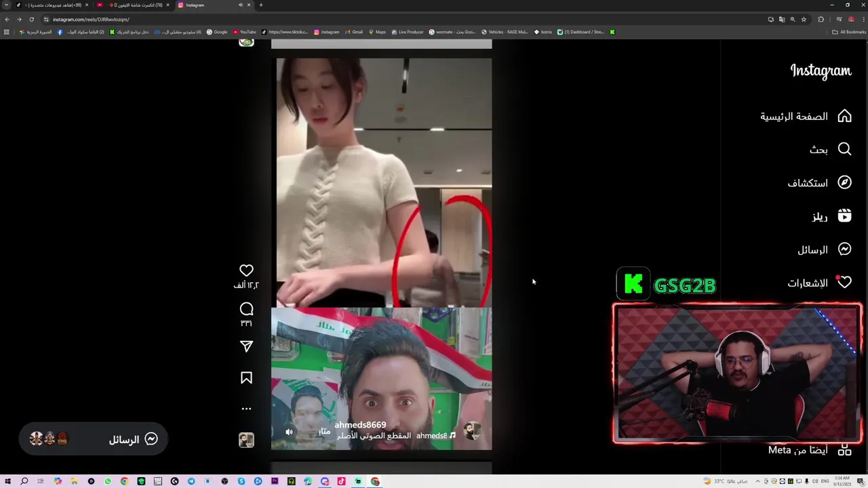Image resolution: width=868 pixels, height=488 pixels.
Task: Open the zoom magnifier icon in address bar
Action: coord(793,19)
